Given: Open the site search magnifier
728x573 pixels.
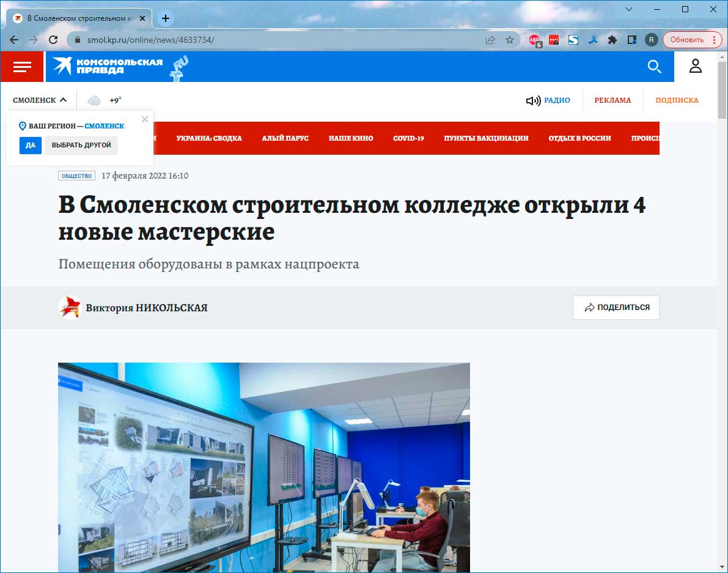Looking at the screenshot, I should [654, 67].
